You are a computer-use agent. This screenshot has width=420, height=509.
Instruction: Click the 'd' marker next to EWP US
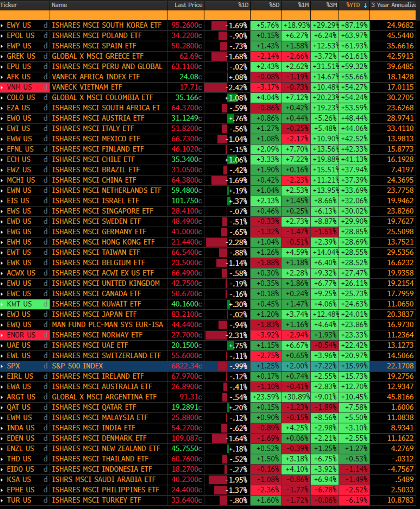pyautogui.click(x=46, y=46)
